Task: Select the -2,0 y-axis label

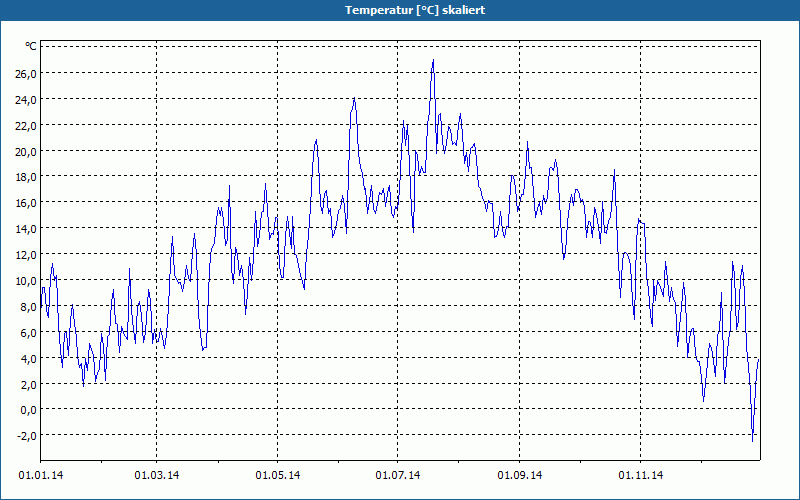Action: point(25,436)
